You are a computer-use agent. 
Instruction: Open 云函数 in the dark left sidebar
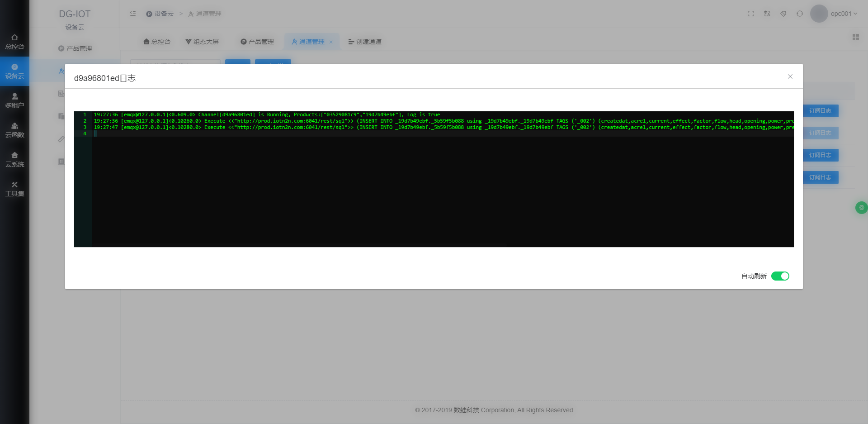pos(14,130)
